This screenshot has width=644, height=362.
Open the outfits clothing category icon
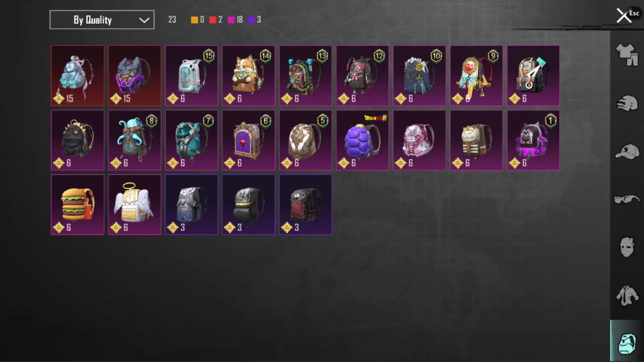627,55
